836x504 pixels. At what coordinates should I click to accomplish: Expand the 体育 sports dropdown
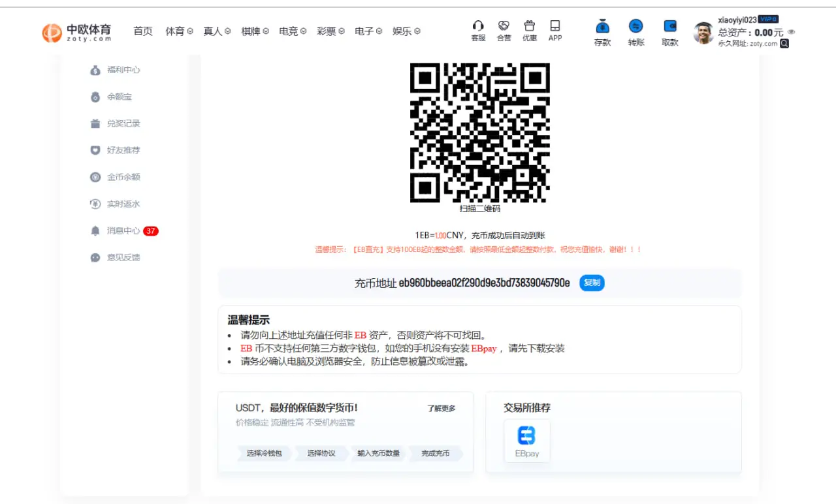(178, 31)
